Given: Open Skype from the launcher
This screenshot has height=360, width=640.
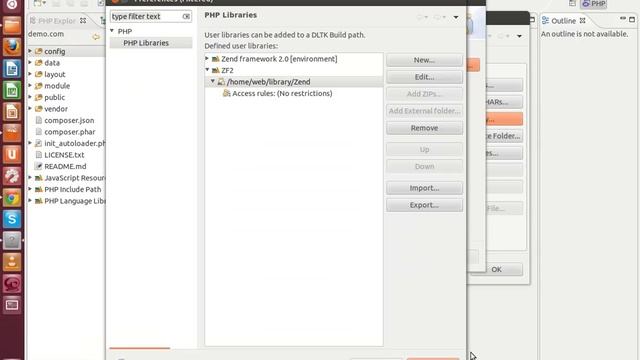Looking at the screenshot, I should 12,219.
